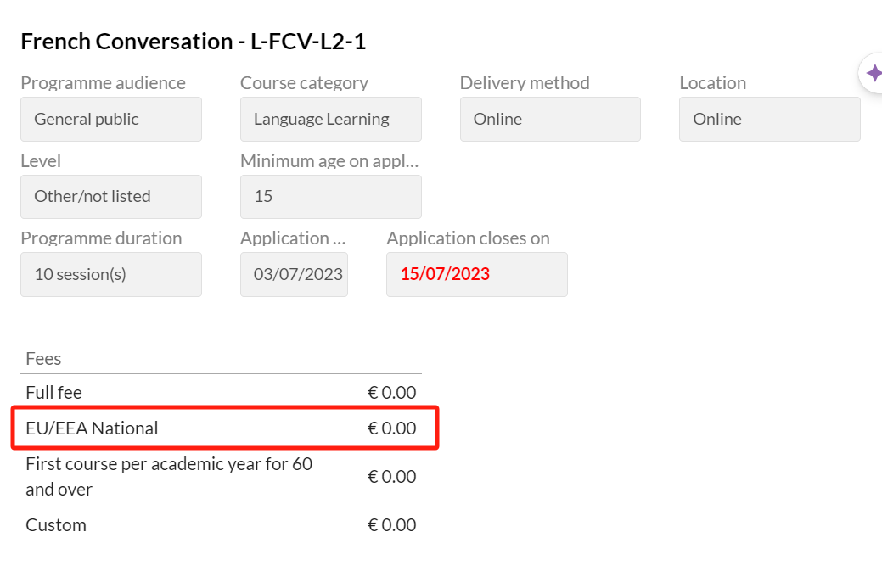Click the Minimum age field showing 15

coord(330,197)
